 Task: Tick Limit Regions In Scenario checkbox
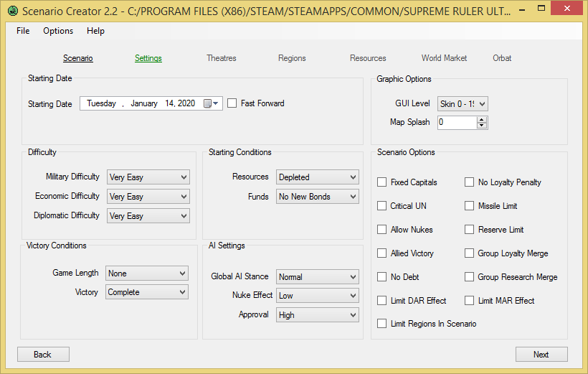tap(381, 323)
